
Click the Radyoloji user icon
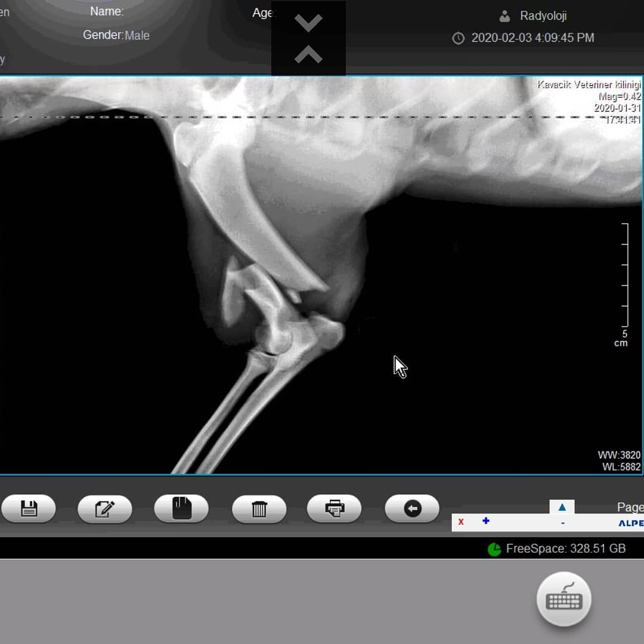click(504, 17)
